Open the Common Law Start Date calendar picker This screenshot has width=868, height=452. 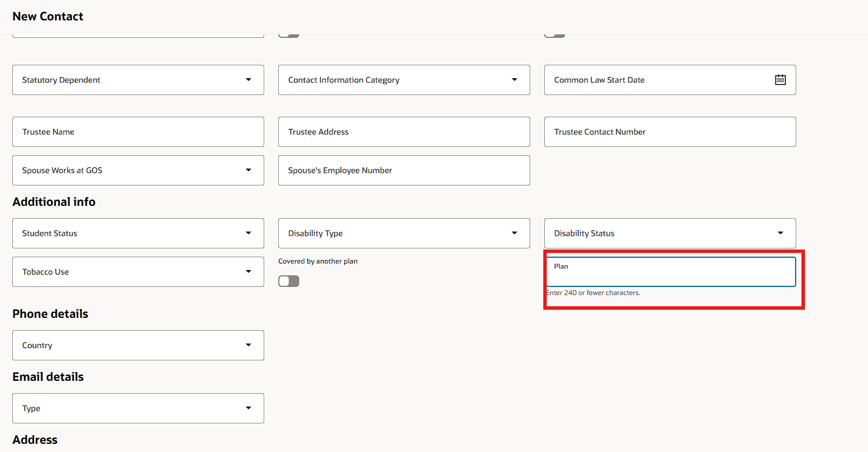pyautogui.click(x=780, y=79)
